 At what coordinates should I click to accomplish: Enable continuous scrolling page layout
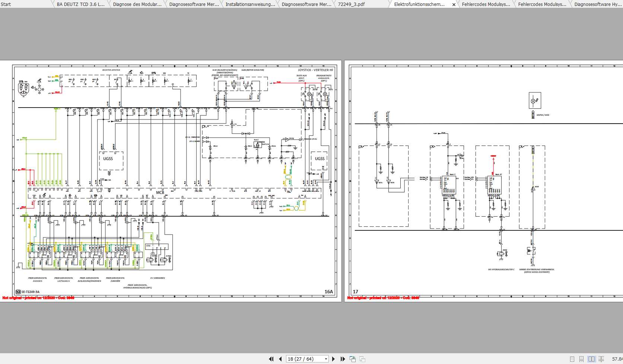[x=582, y=359]
